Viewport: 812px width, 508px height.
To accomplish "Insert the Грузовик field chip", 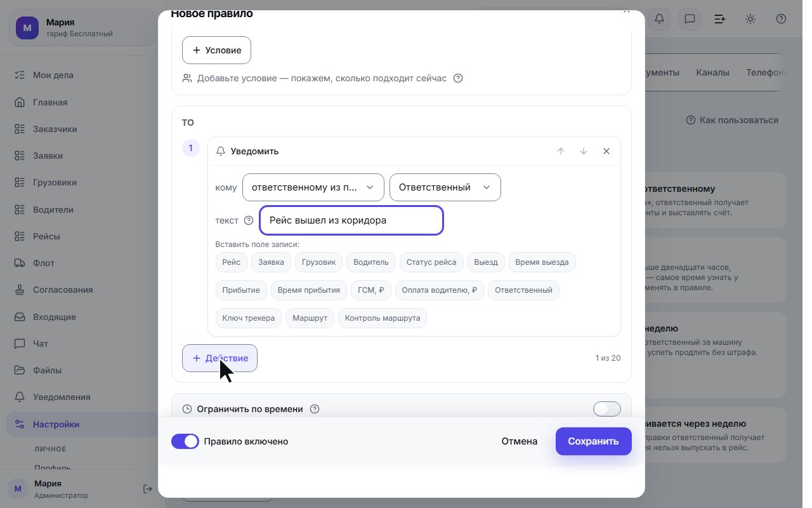I will pos(319,262).
